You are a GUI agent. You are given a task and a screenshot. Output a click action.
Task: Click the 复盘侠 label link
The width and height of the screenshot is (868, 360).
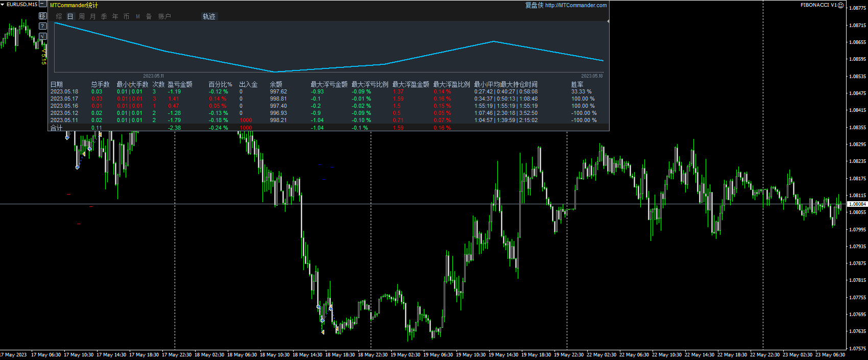(534, 5)
